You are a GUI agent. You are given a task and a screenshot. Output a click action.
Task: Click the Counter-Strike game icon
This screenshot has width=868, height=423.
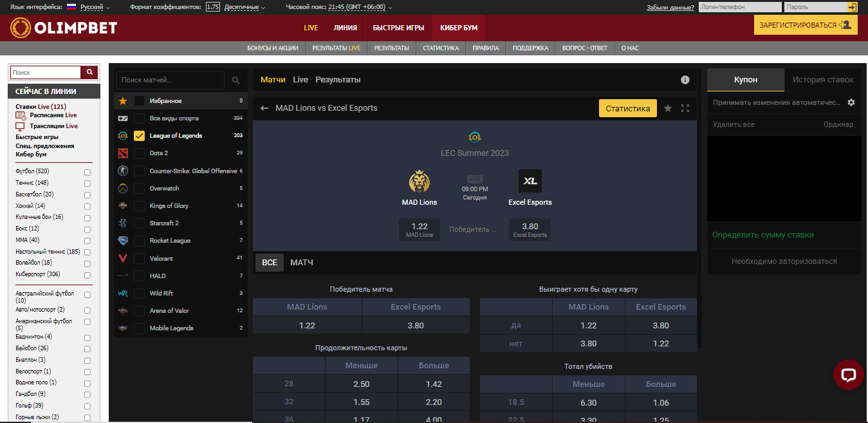pyautogui.click(x=123, y=171)
